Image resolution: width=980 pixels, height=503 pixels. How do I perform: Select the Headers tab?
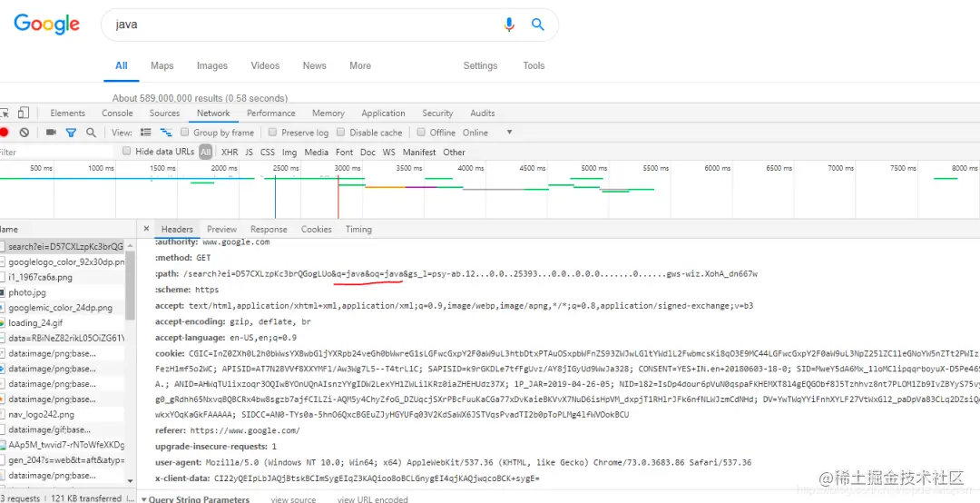pos(177,230)
